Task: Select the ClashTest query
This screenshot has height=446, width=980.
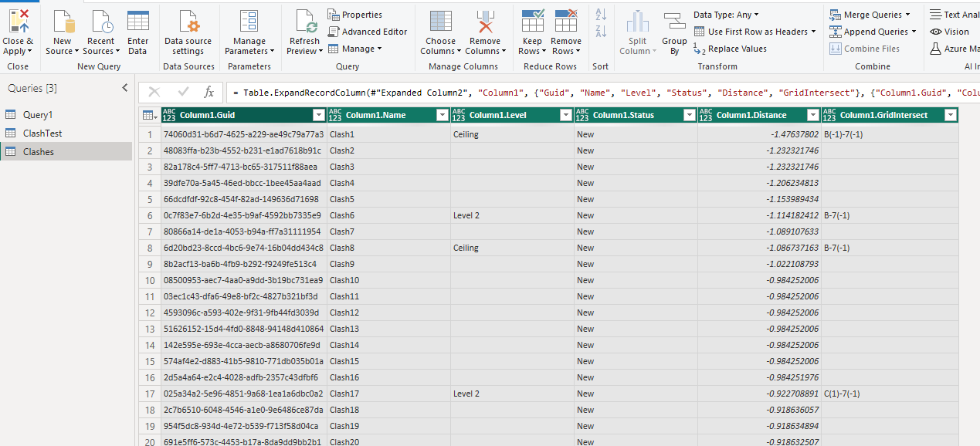Action: [42, 133]
